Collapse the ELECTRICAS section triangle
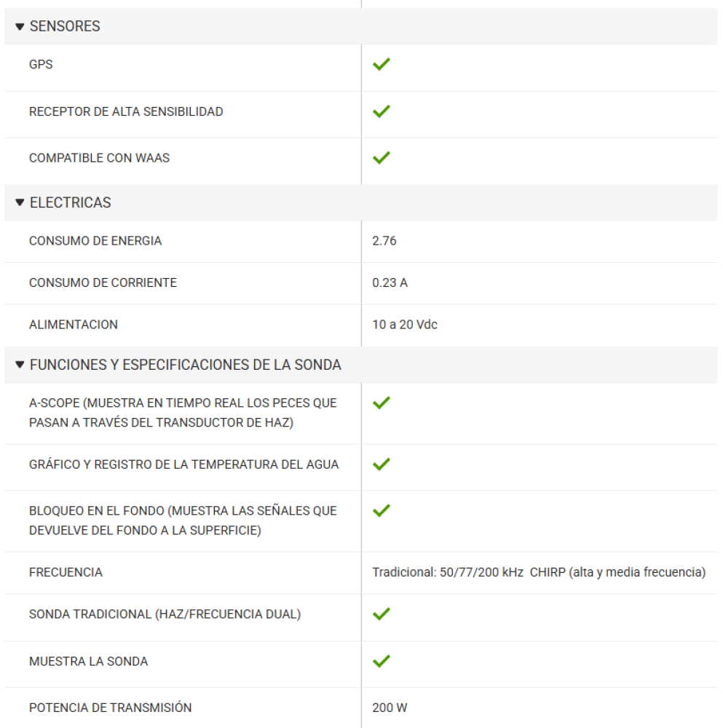The image size is (723, 728). (x=20, y=202)
